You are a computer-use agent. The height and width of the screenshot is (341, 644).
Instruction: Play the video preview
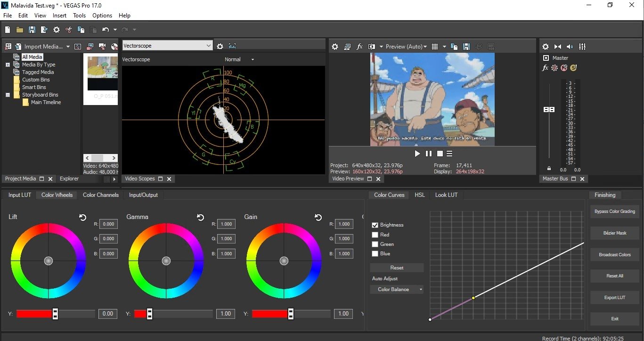[417, 154]
